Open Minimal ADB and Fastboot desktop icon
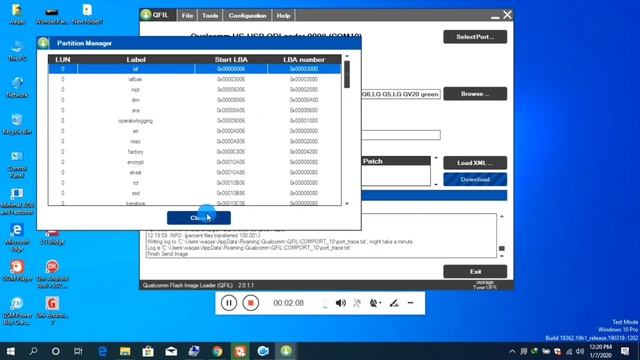Image resolution: width=640 pixels, height=360 pixels. pos(17,201)
